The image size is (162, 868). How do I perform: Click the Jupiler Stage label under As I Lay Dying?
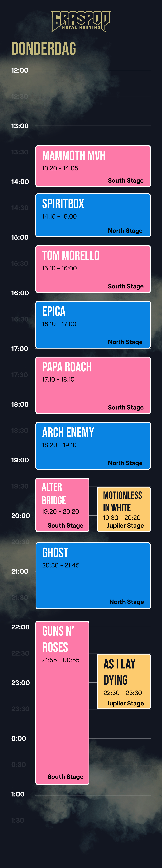[125, 703]
